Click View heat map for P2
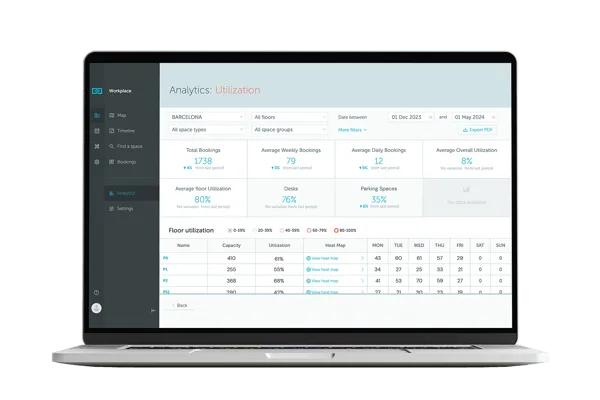Screen dimensions: 600x400 pyautogui.click(x=324, y=281)
